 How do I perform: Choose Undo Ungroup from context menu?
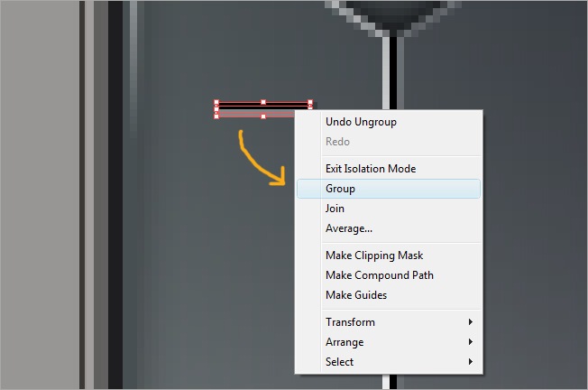pos(389,122)
